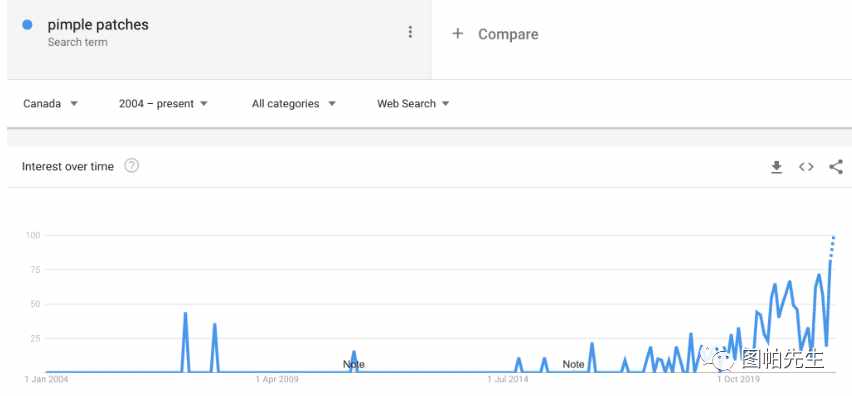Expand the Web Search type dropdown
852x396 pixels.
point(413,103)
